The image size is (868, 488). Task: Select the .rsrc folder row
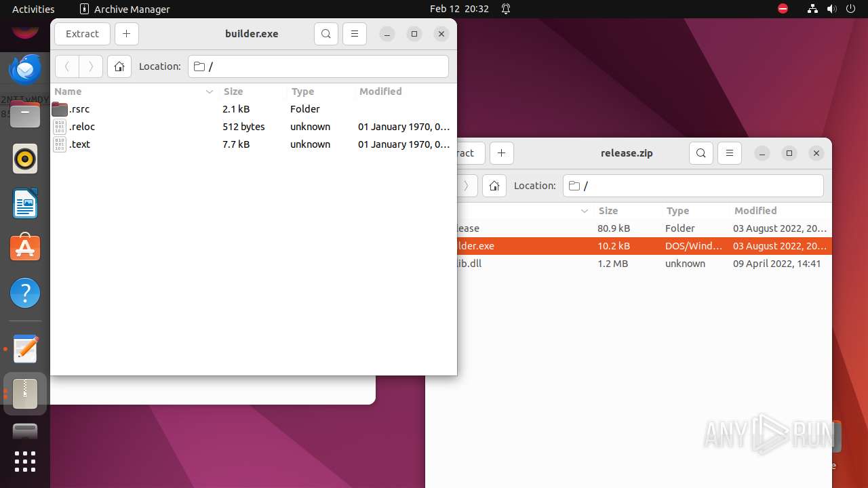tap(254, 109)
